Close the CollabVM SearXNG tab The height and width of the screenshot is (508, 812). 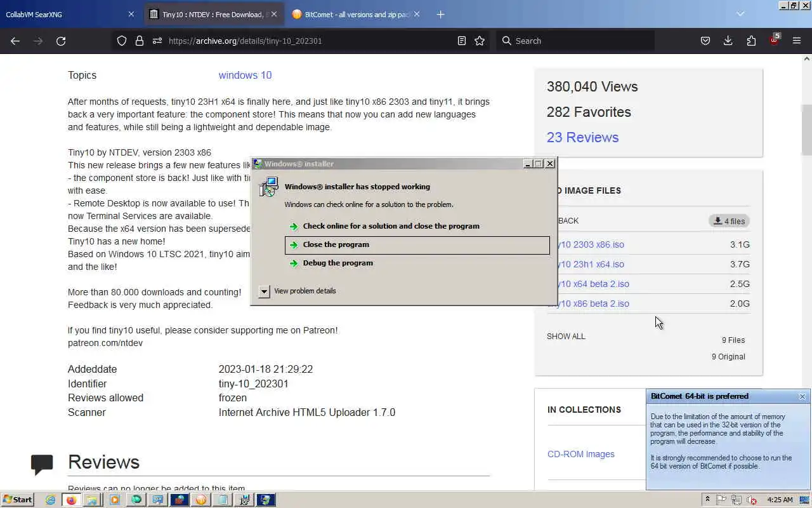[131, 14]
